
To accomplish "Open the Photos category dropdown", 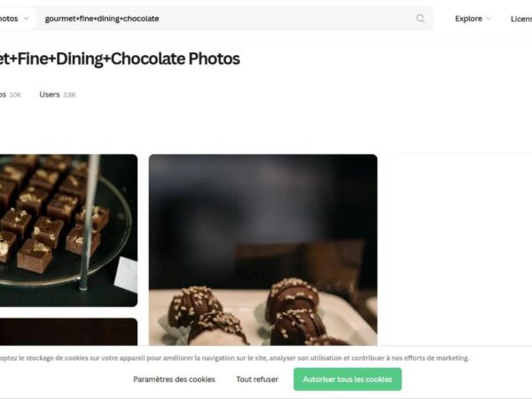I will 15,19.
